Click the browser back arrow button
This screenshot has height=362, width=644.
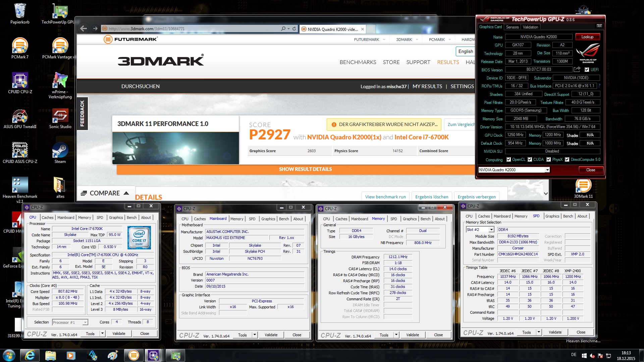click(x=84, y=28)
